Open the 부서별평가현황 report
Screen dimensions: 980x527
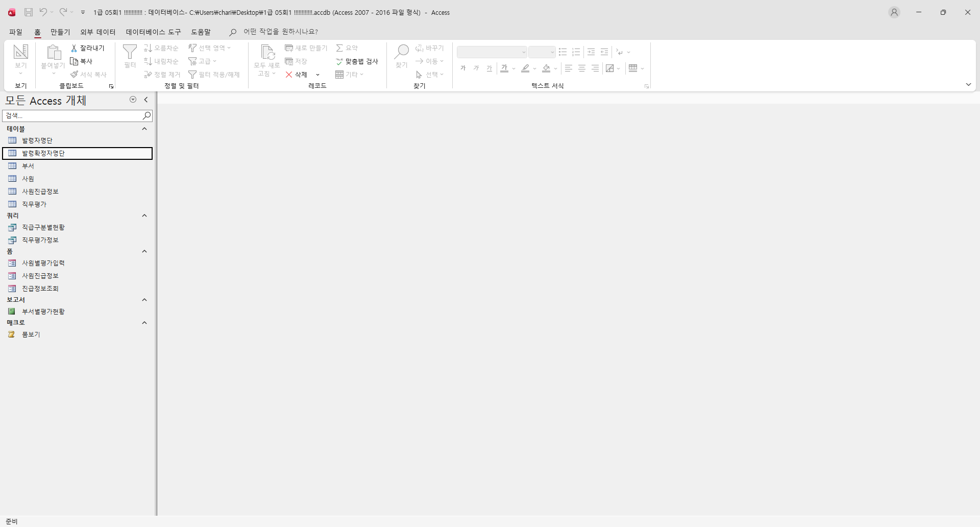(x=43, y=312)
